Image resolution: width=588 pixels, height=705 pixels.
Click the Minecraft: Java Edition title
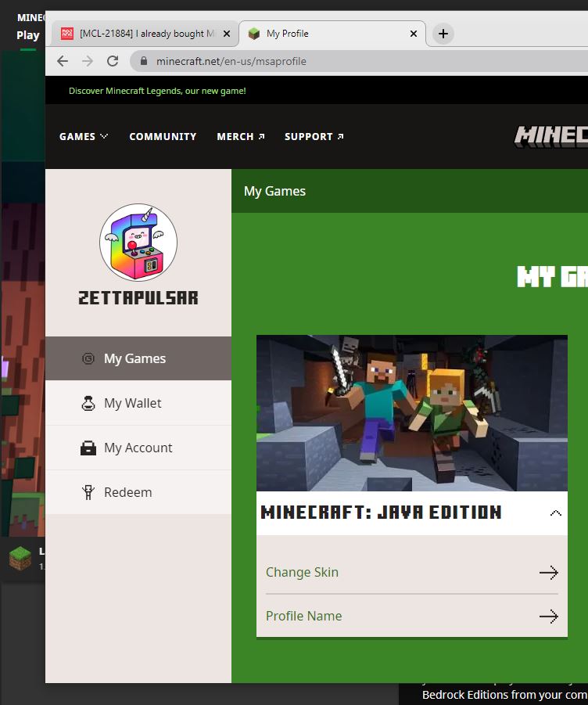click(x=381, y=512)
